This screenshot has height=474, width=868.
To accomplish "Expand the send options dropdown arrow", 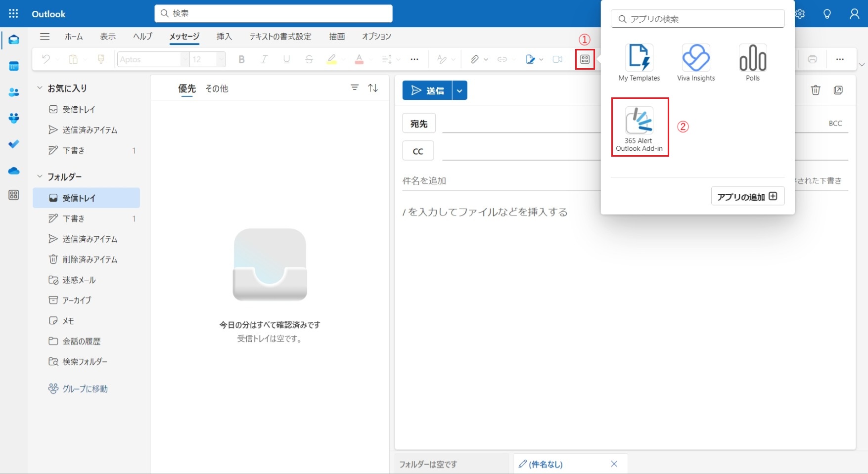I will tap(459, 90).
